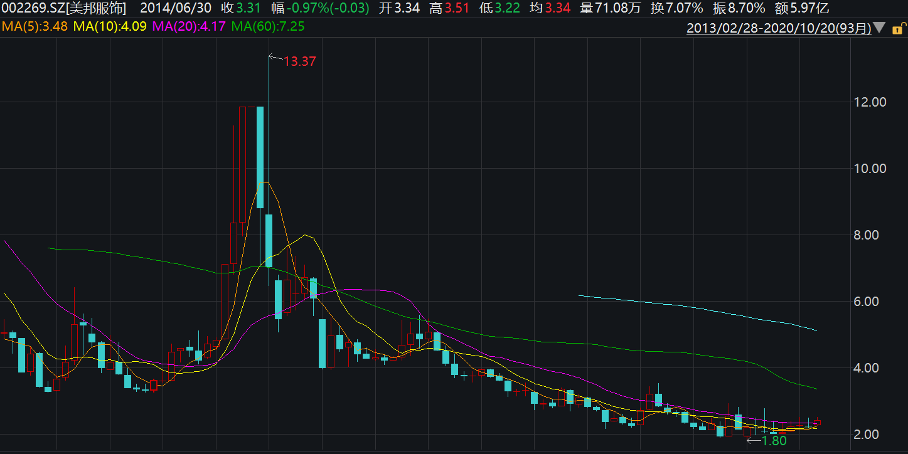Select the amount value 额 5.97亿
Screen dimensions: 908x454
pos(803,8)
